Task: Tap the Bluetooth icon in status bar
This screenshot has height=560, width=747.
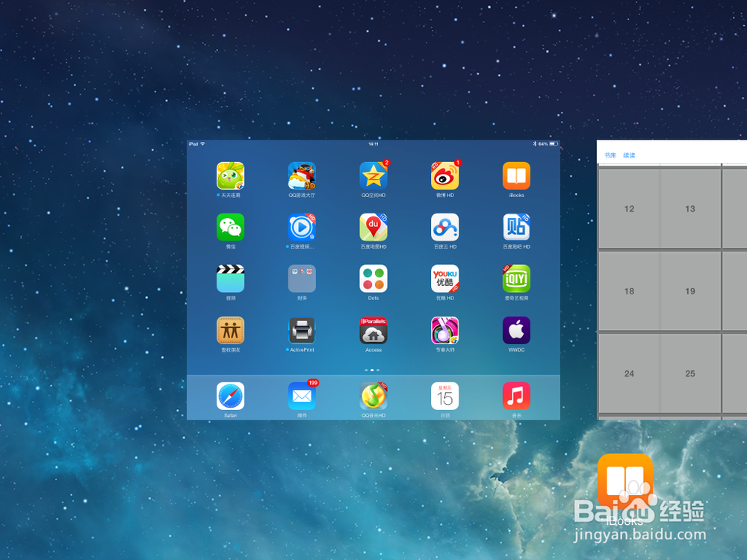Action: [x=535, y=144]
